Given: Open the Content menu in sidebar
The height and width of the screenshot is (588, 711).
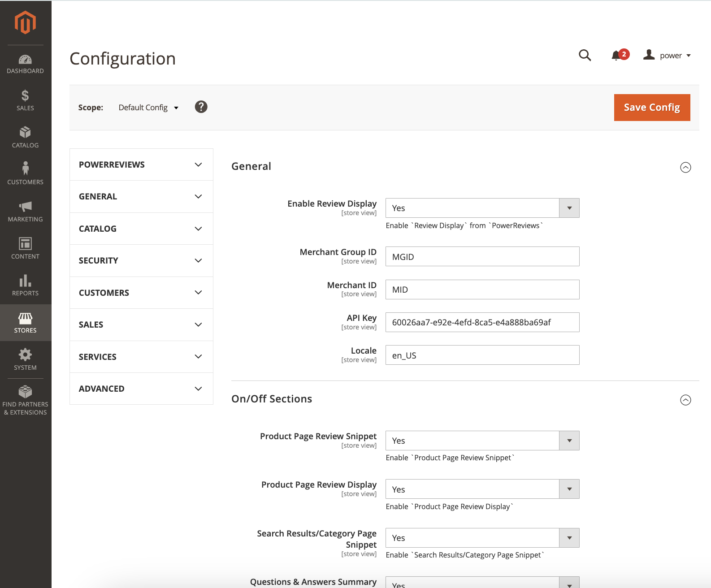Looking at the screenshot, I should pyautogui.click(x=26, y=249).
